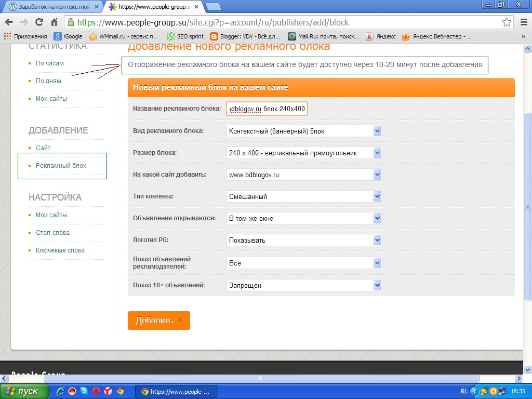The image size is (532, 399).
Task: Open the Тип контента dropdown
Action: (x=304, y=196)
